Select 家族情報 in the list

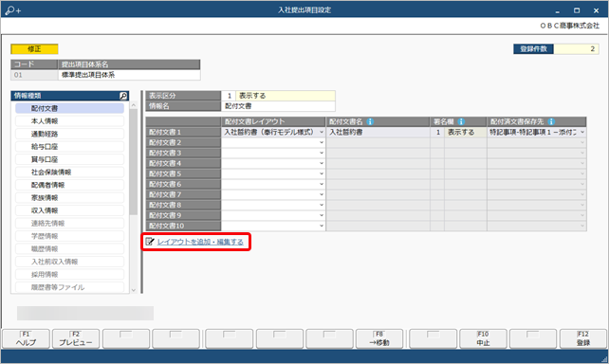[69, 198]
